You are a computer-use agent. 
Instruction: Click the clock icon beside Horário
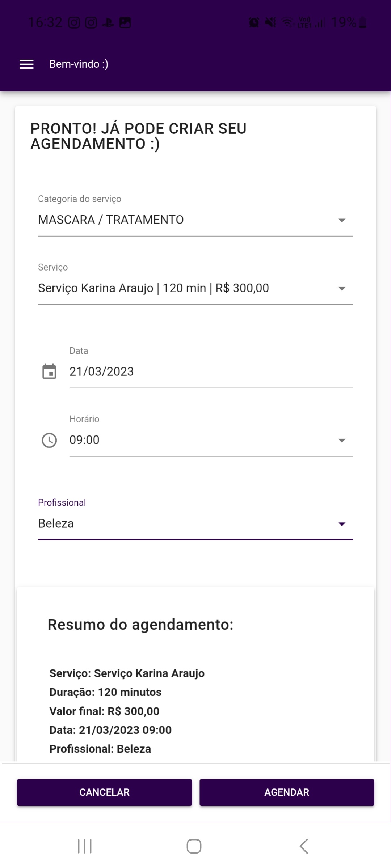[49, 440]
